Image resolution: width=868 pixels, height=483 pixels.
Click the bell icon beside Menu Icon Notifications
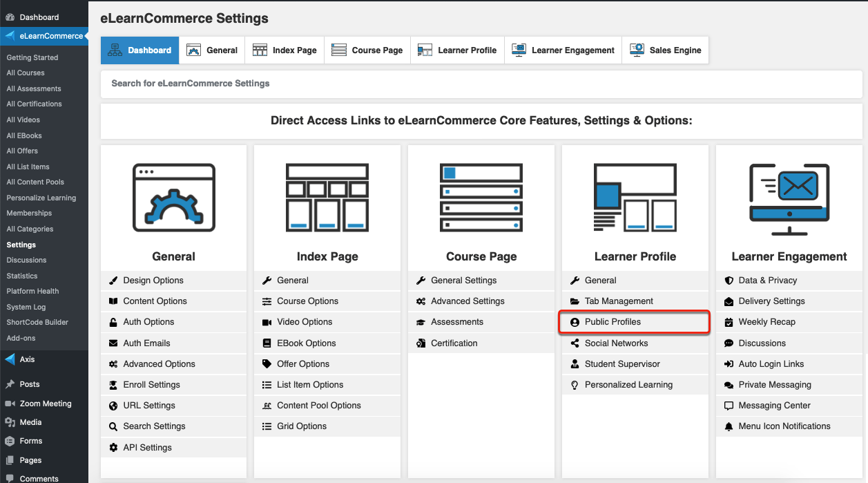[x=729, y=426]
